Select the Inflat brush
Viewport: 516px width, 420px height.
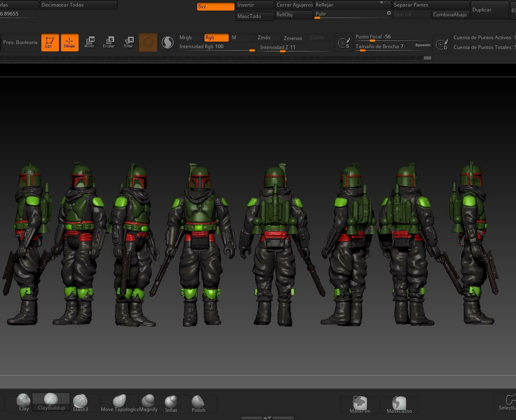171,404
